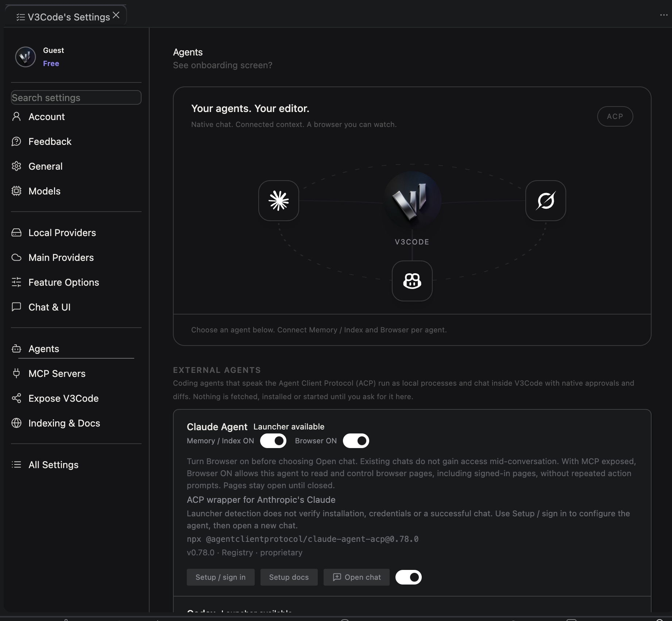The width and height of the screenshot is (672, 621).
Task: Click the Main Providers cloud icon
Action: click(16, 258)
